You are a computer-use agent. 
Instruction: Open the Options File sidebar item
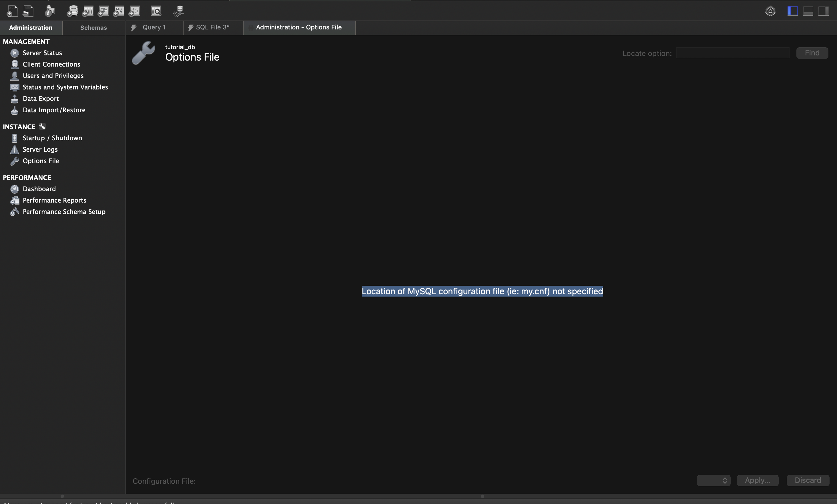(41, 161)
